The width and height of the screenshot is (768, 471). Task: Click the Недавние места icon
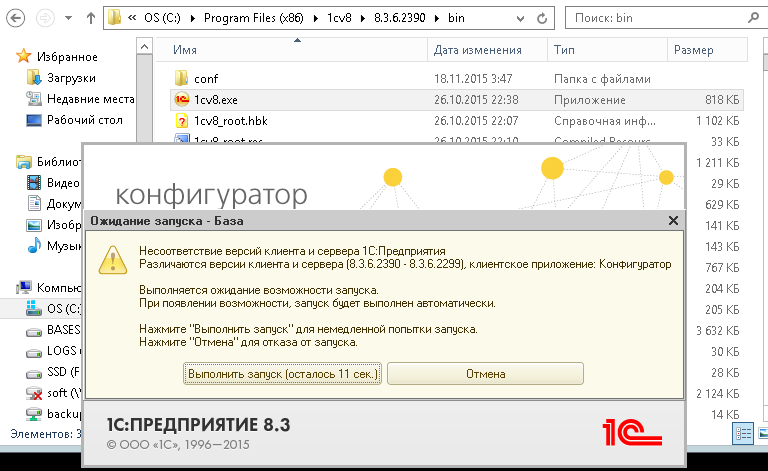pyautogui.click(x=33, y=98)
